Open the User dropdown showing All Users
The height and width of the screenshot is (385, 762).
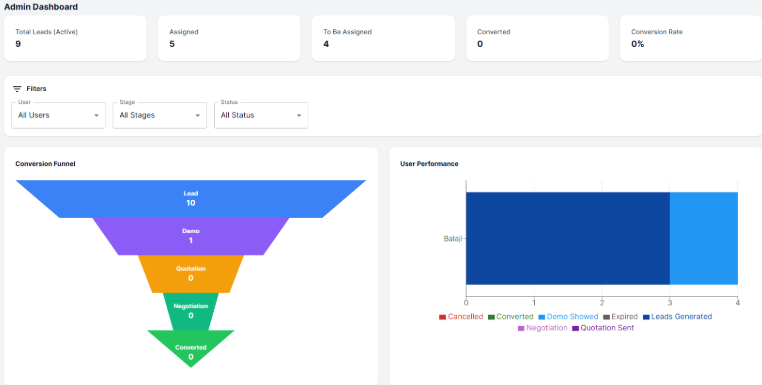coord(58,115)
